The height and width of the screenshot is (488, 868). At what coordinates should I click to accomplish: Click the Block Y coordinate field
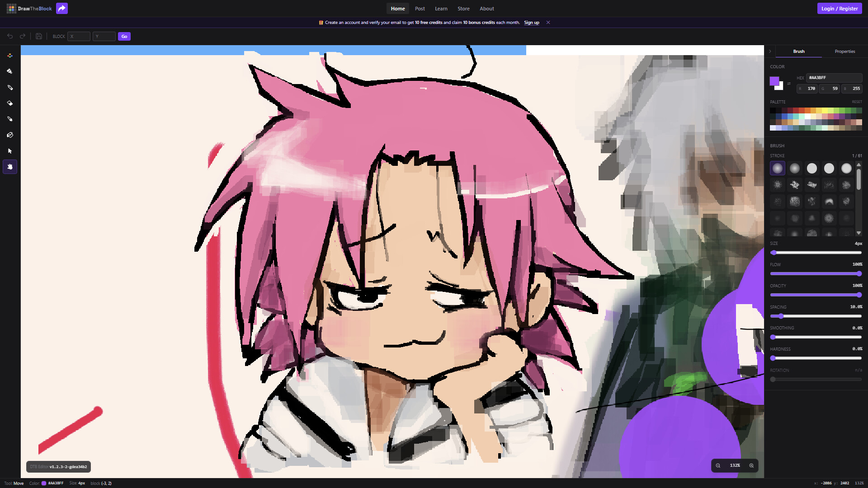coord(104,36)
